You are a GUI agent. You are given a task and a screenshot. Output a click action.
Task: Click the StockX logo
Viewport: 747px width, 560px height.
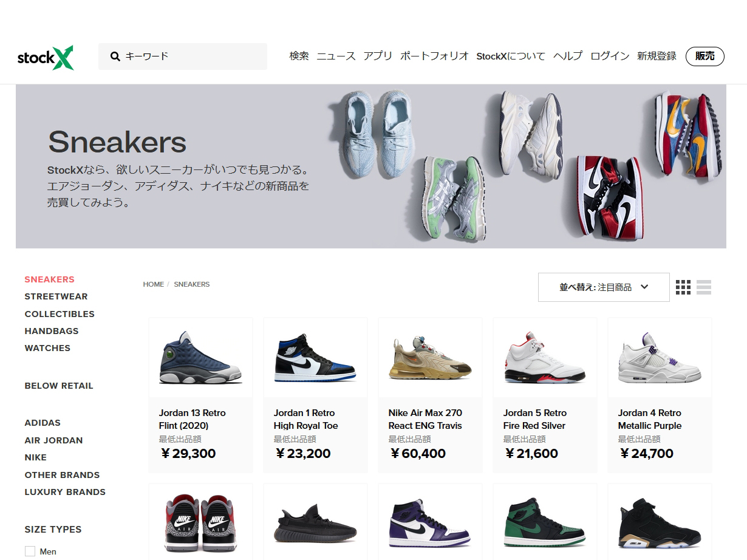(46, 57)
